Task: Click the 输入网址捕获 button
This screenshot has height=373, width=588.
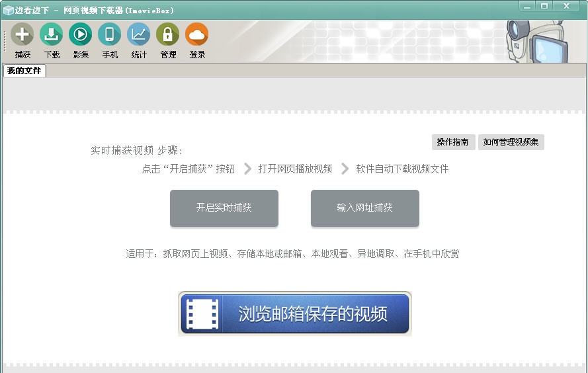Action: (x=365, y=208)
